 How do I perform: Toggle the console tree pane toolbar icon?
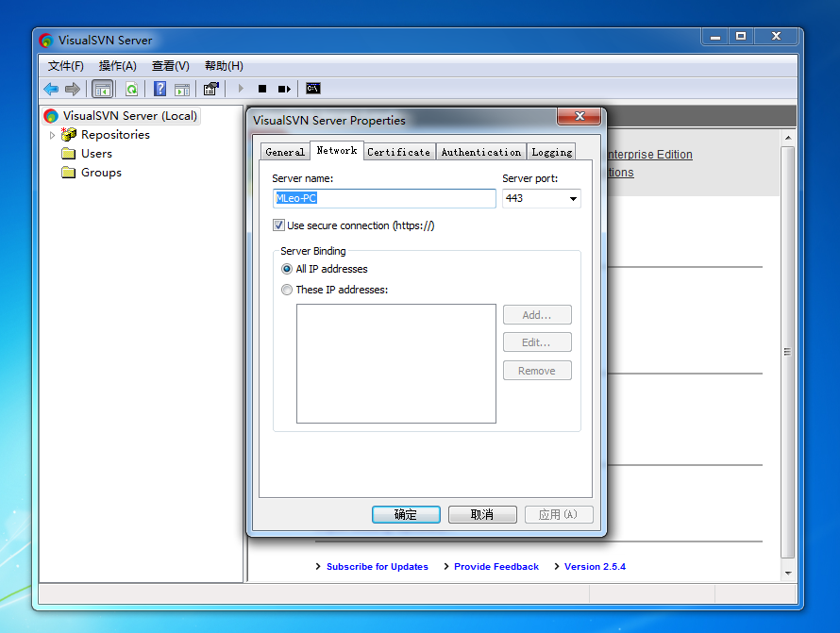102,89
